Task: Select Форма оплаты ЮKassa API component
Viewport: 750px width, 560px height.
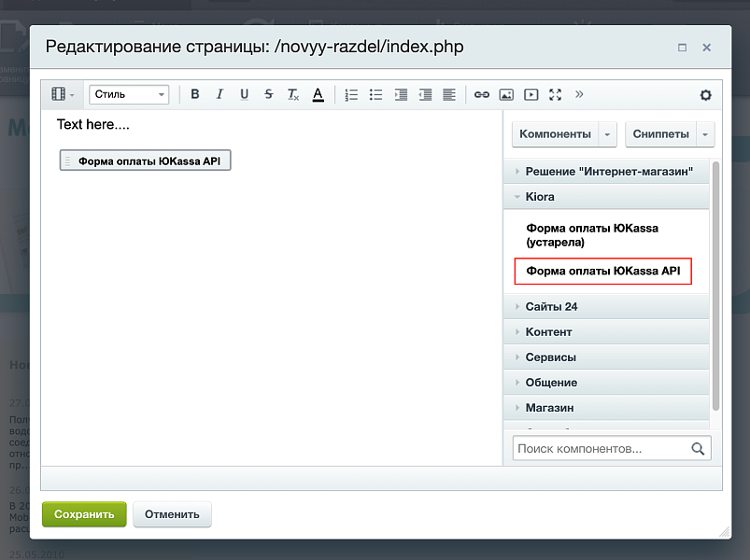Action: pos(602,271)
